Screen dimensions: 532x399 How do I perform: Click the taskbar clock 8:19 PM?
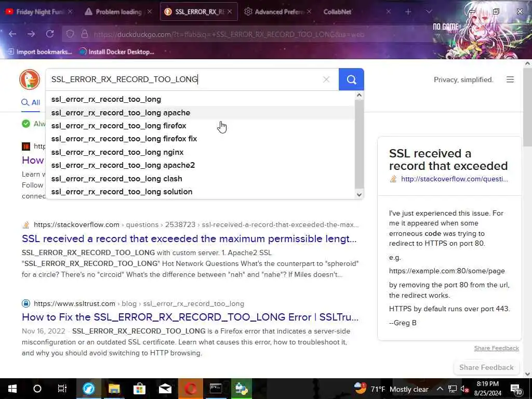487,389
